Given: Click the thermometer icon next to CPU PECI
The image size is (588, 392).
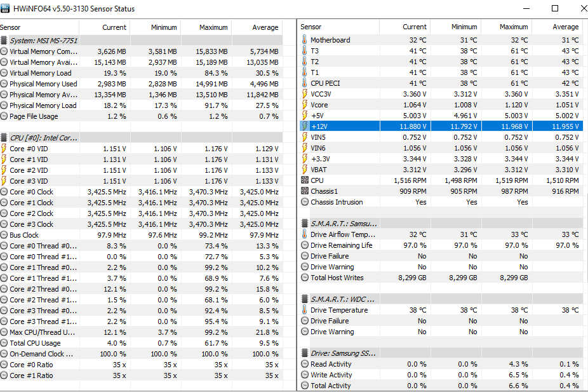Looking at the screenshot, I should click(x=304, y=83).
